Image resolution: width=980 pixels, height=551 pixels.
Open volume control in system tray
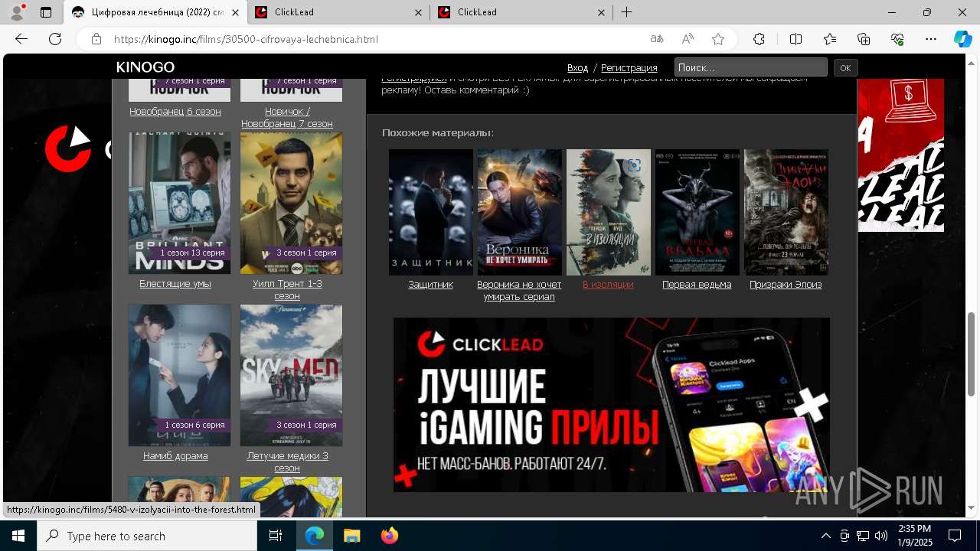pos(881,536)
